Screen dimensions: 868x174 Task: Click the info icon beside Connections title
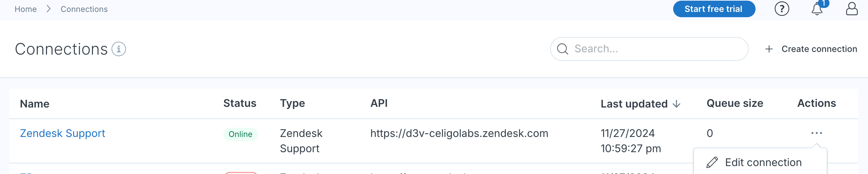pyautogui.click(x=119, y=49)
